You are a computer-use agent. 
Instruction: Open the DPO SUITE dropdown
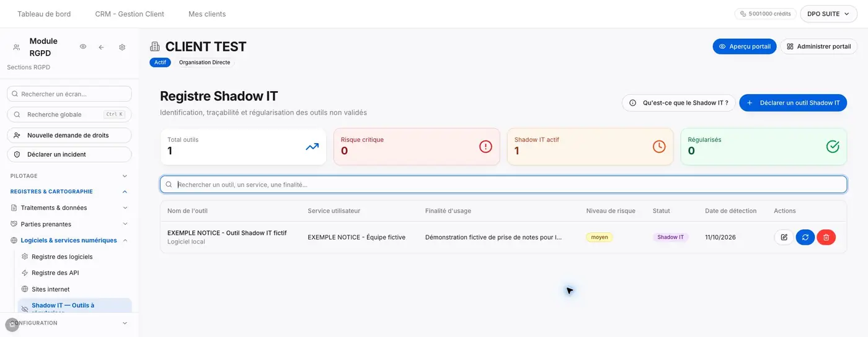coord(828,14)
